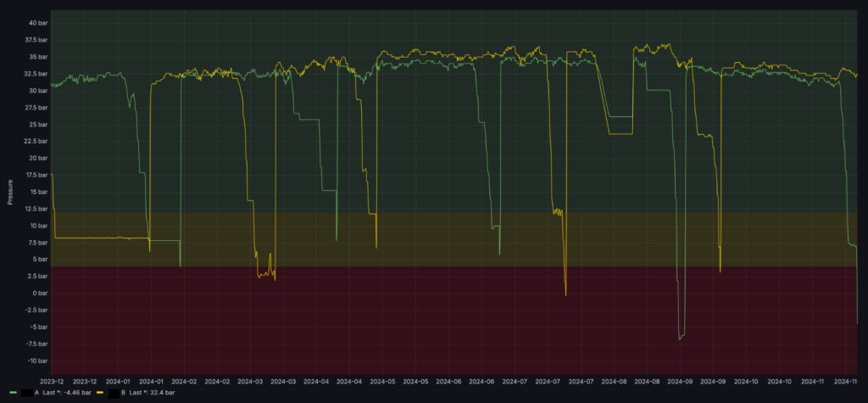This screenshot has height=403, width=868.
Task: Toggle visibility of series A in legend
Action: click(36, 393)
